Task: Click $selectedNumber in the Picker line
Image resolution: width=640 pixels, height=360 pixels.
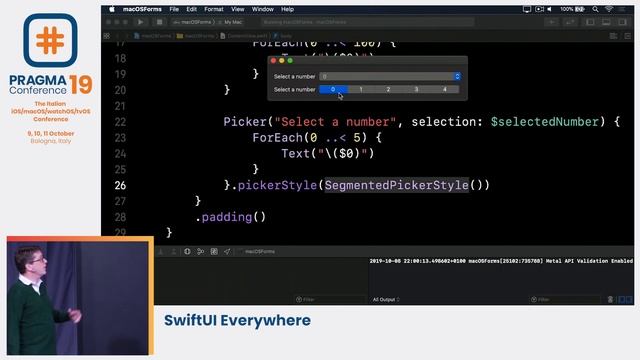Action: point(544,122)
